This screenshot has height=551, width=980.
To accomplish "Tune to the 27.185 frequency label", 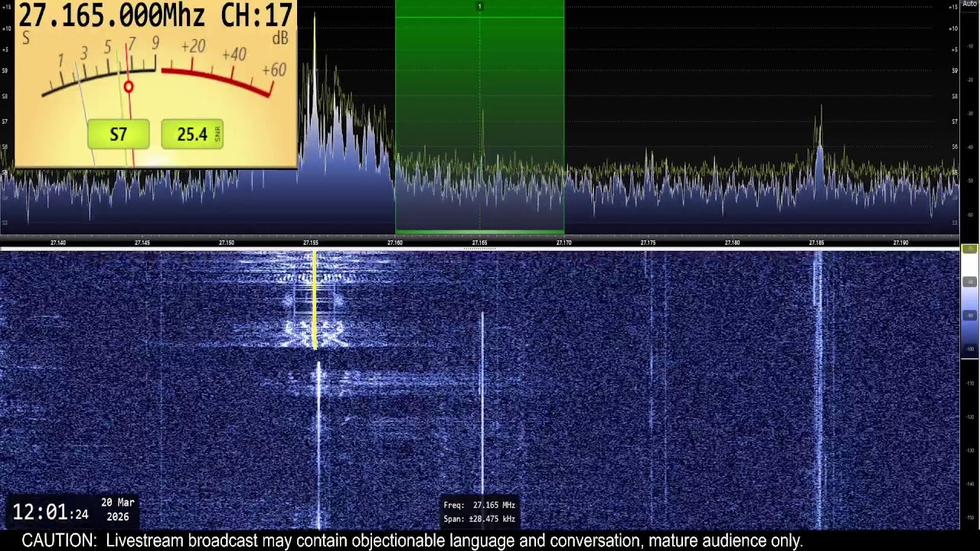I will click(817, 243).
